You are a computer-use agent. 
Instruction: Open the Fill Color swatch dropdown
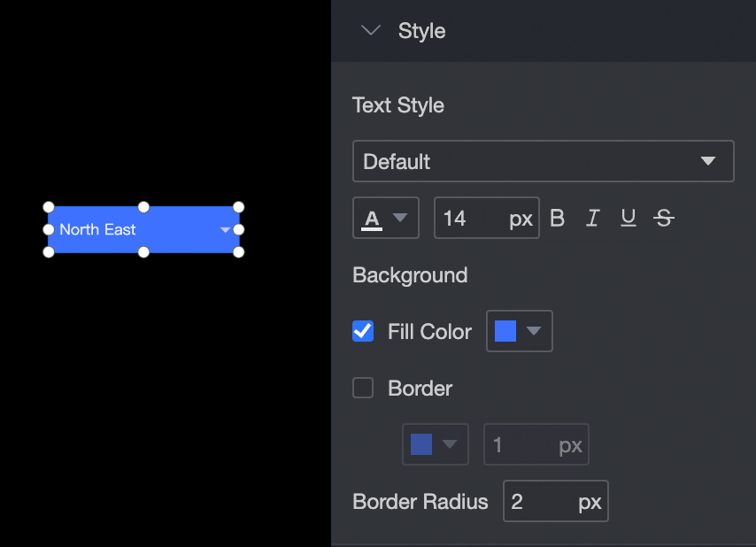(519, 331)
